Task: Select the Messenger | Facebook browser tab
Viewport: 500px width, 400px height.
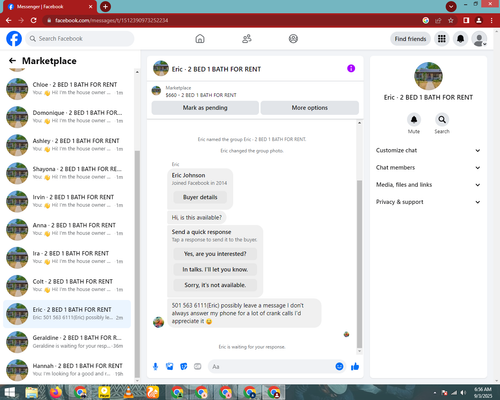Action: coord(50,7)
